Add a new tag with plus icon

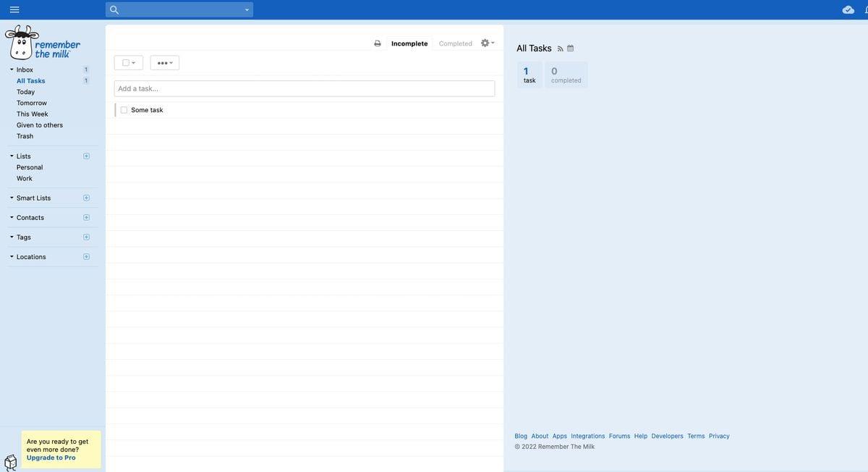[x=86, y=237]
